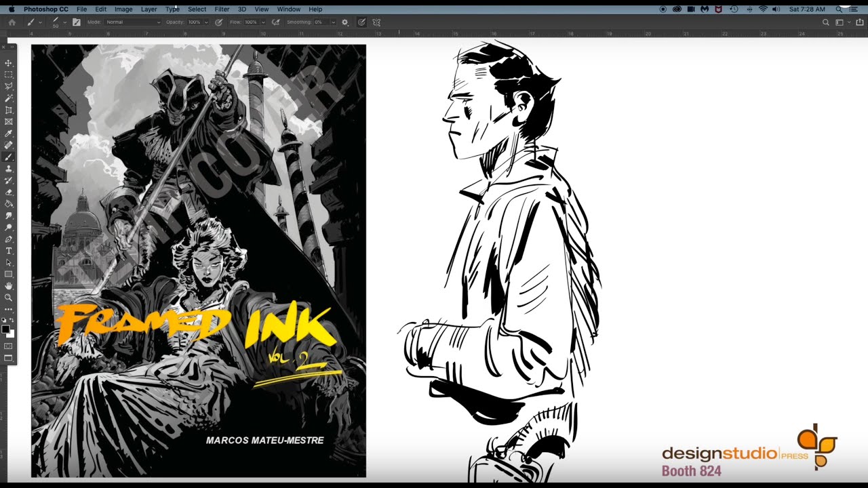Open the Image menu
868x488 pixels.
(x=123, y=9)
